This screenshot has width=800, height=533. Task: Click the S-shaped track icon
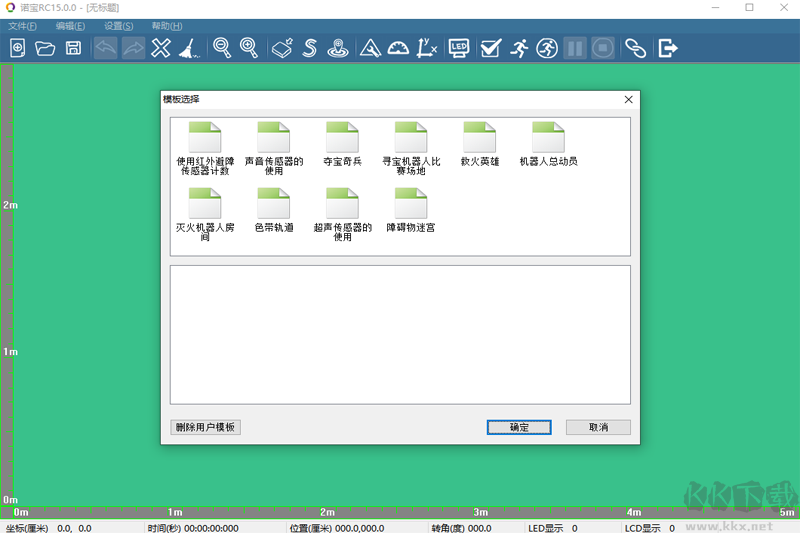click(x=310, y=48)
